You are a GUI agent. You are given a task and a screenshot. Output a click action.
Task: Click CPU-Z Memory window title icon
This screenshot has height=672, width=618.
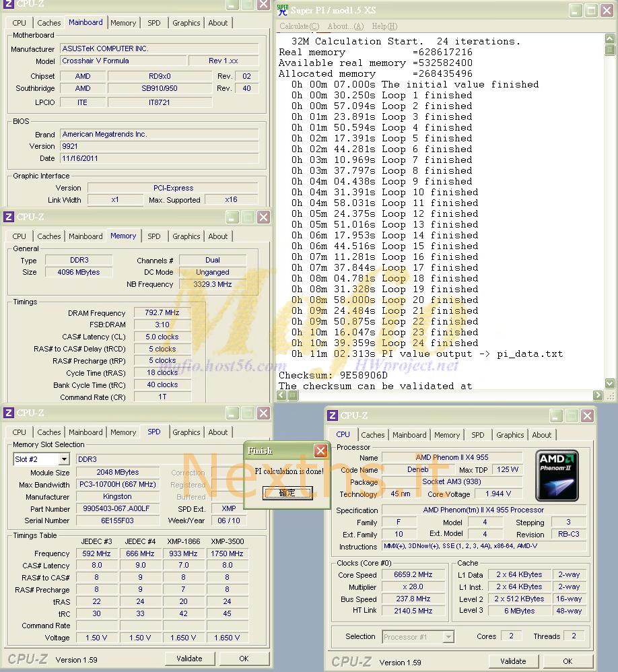coord(9,217)
